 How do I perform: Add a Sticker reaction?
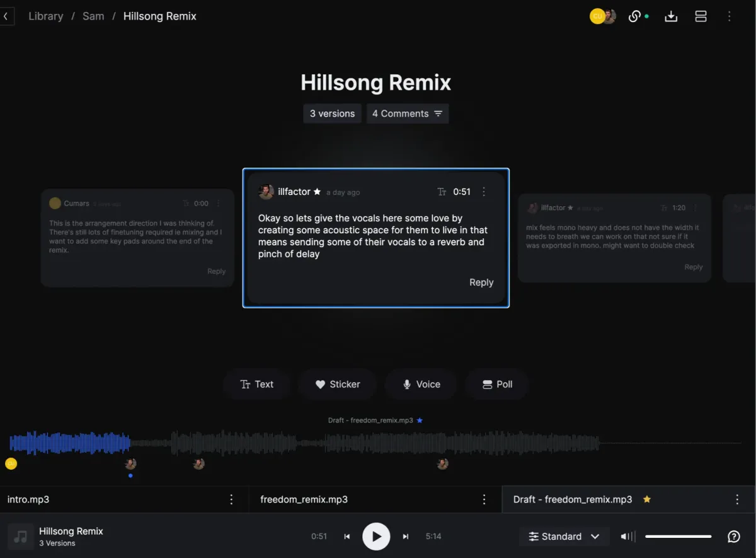click(x=338, y=384)
